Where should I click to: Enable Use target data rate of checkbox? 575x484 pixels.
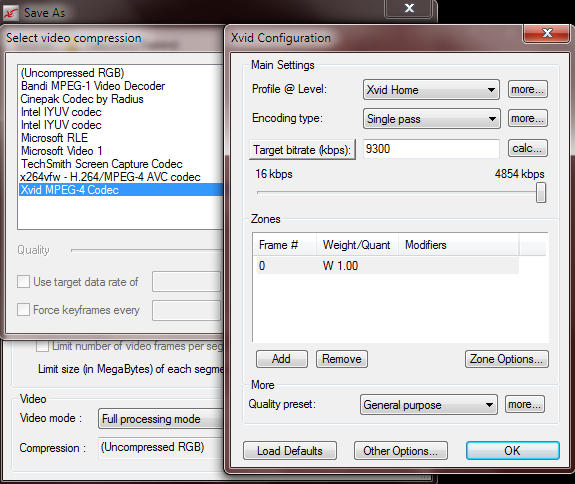(23, 282)
